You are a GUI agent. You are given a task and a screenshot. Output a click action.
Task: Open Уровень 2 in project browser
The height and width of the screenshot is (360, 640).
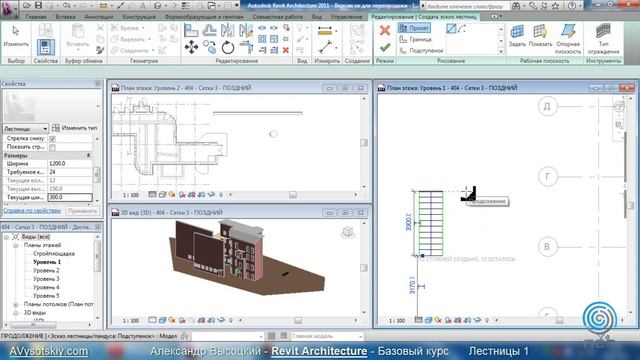pos(46,271)
